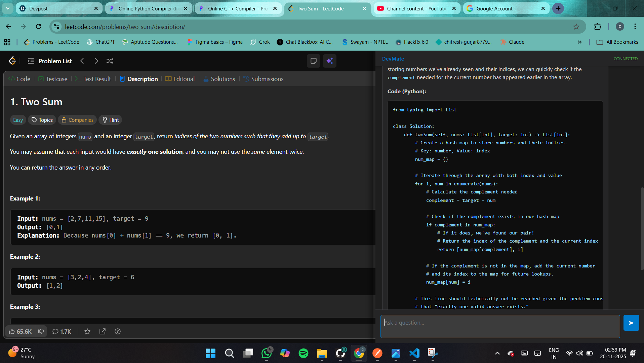Open the AI sparkle assistant icon
Screen dimensions: 644x363
330,61
